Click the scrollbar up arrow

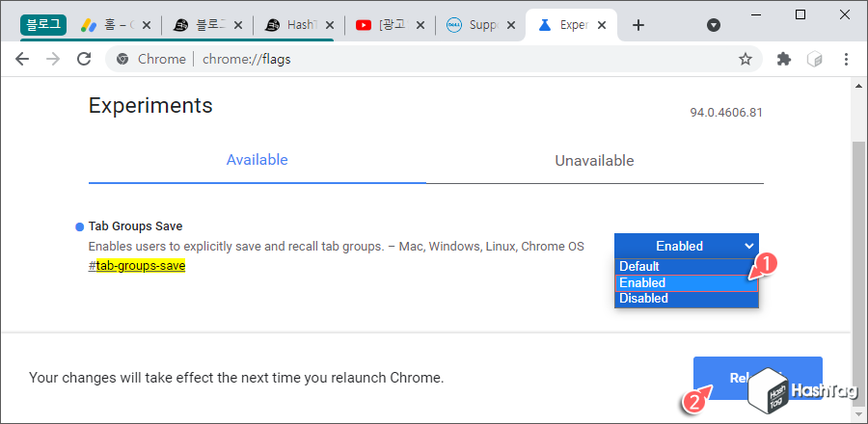coord(858,86)
